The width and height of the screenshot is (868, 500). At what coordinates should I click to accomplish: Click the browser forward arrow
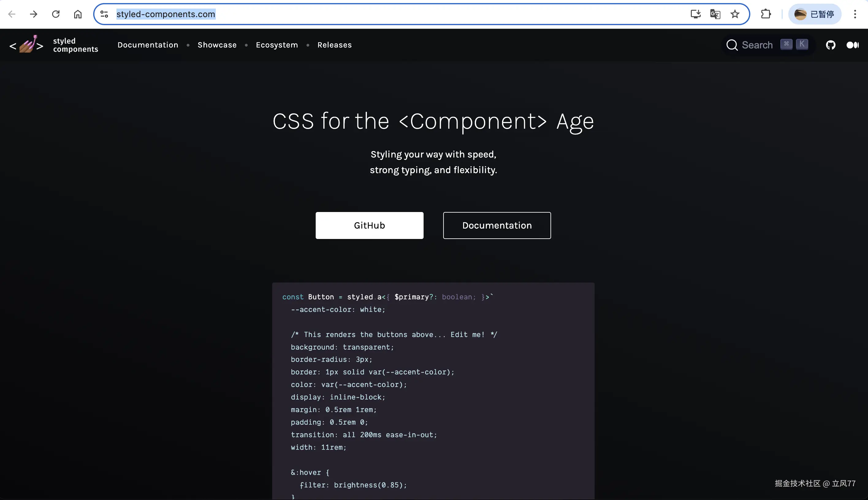coord(33,14)
